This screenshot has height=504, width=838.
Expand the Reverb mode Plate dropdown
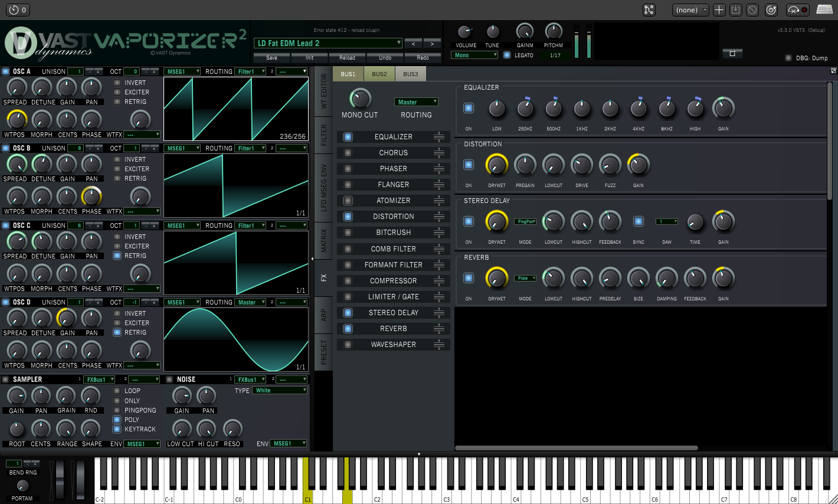pyautogui.click(x=525, y=278)
